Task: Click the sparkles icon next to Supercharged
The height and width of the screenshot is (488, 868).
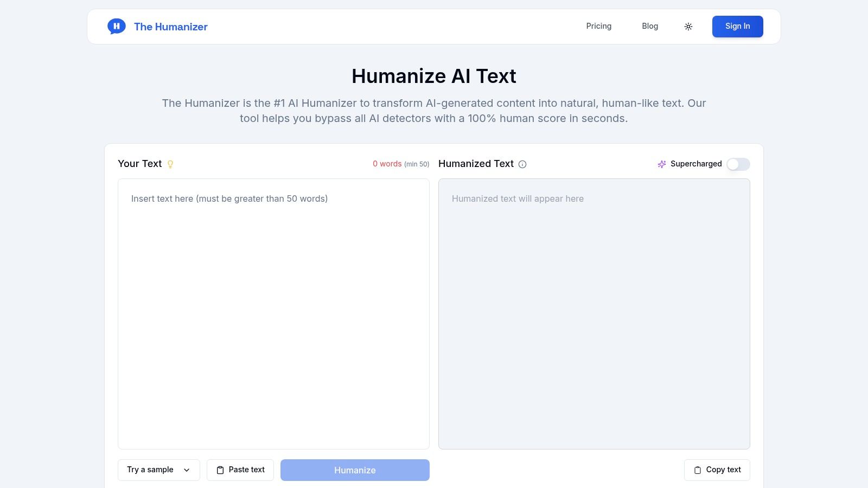Action: (x=662, y=164)
